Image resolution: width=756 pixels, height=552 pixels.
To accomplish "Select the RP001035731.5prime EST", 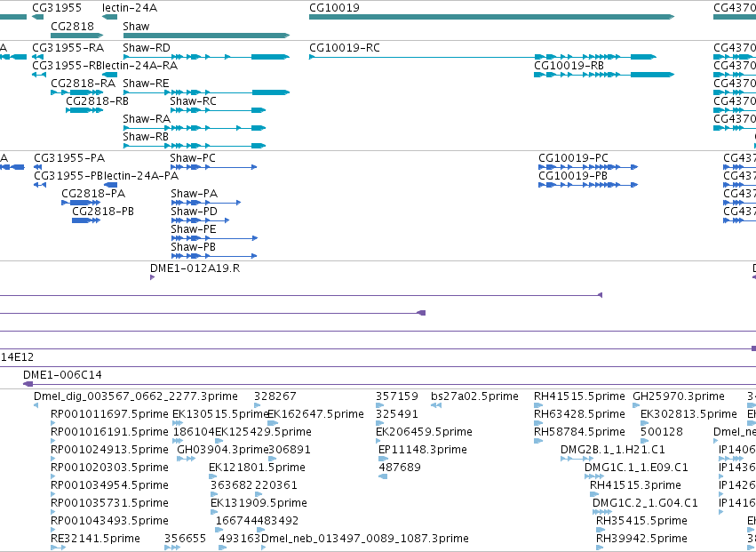I will 53,512.
